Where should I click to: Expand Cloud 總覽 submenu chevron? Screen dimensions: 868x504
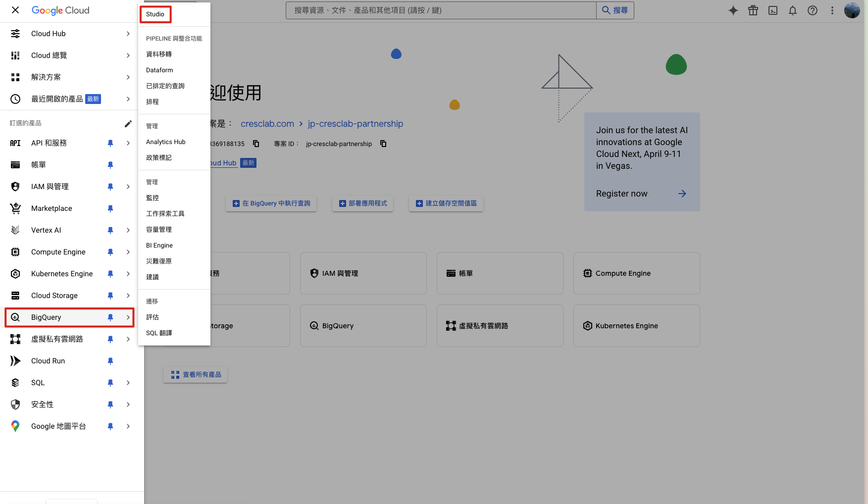128,55
